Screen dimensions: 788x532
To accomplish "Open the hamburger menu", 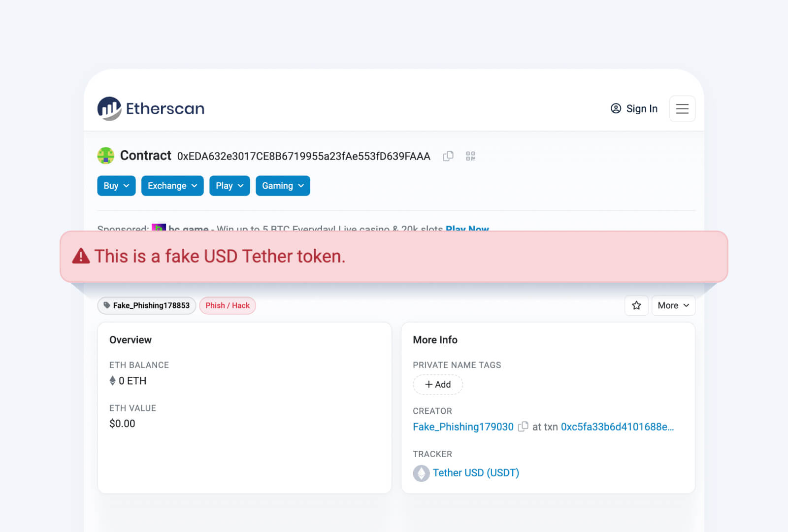I will [x=682, y=109].
